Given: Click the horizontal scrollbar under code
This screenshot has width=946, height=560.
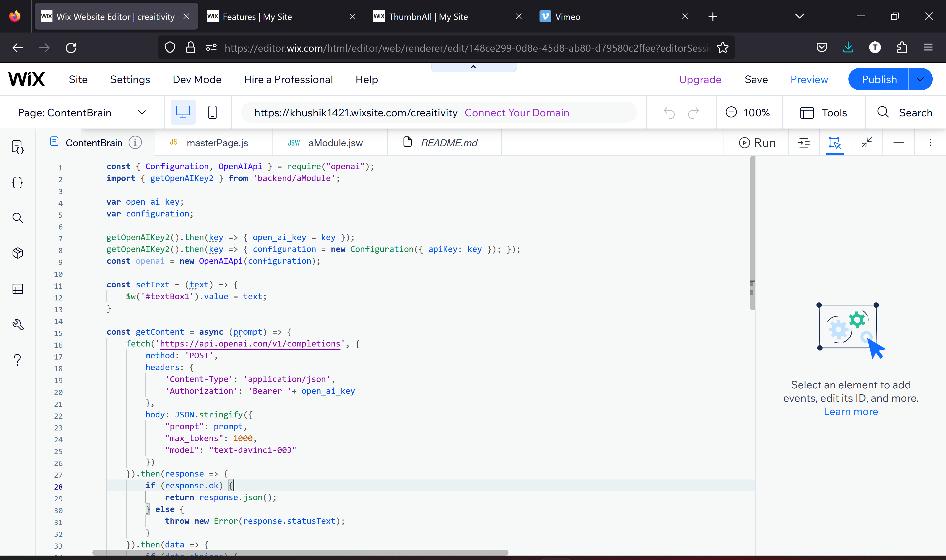Looking at the screenshot, I should [300, 552].
